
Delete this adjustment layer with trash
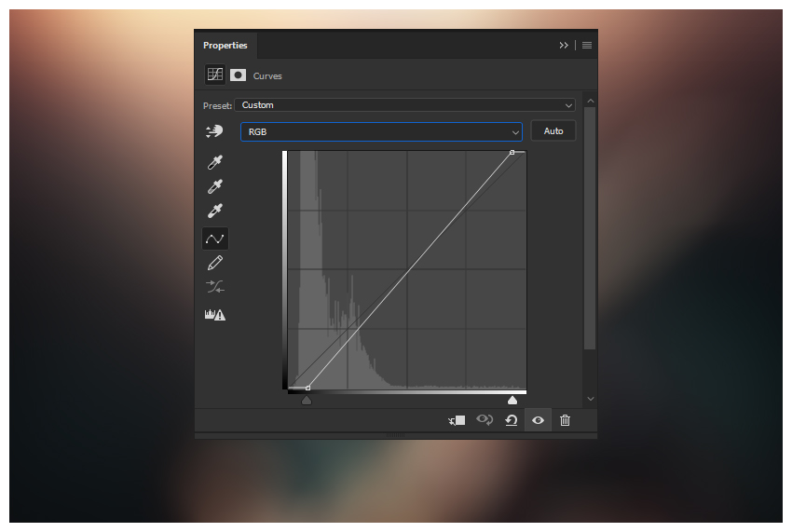click(x=565, y=420)
